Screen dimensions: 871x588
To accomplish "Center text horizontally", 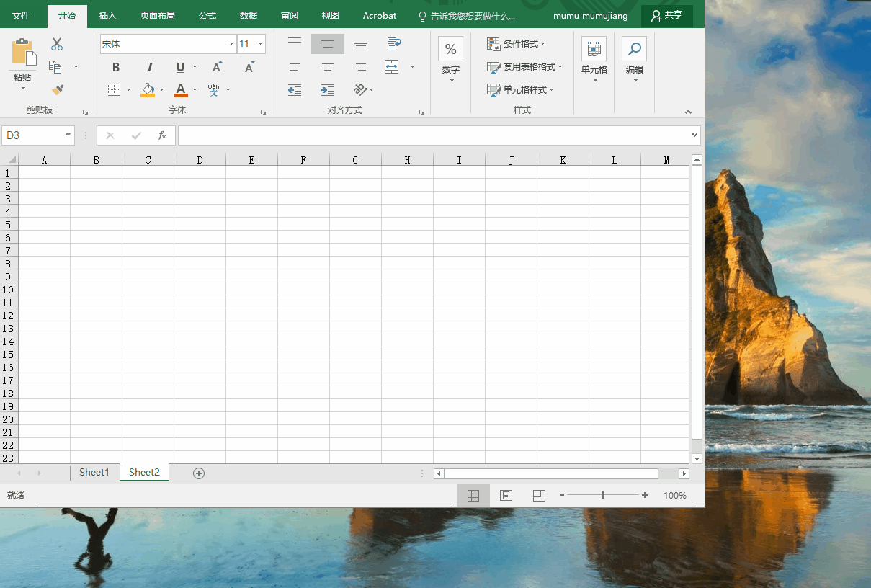I will click(328, 67).
